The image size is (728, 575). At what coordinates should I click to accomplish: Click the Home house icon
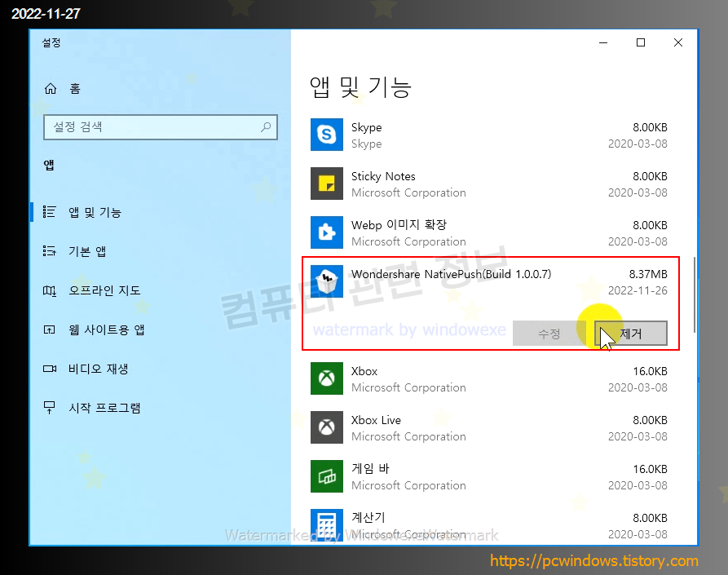click(51, 88)
